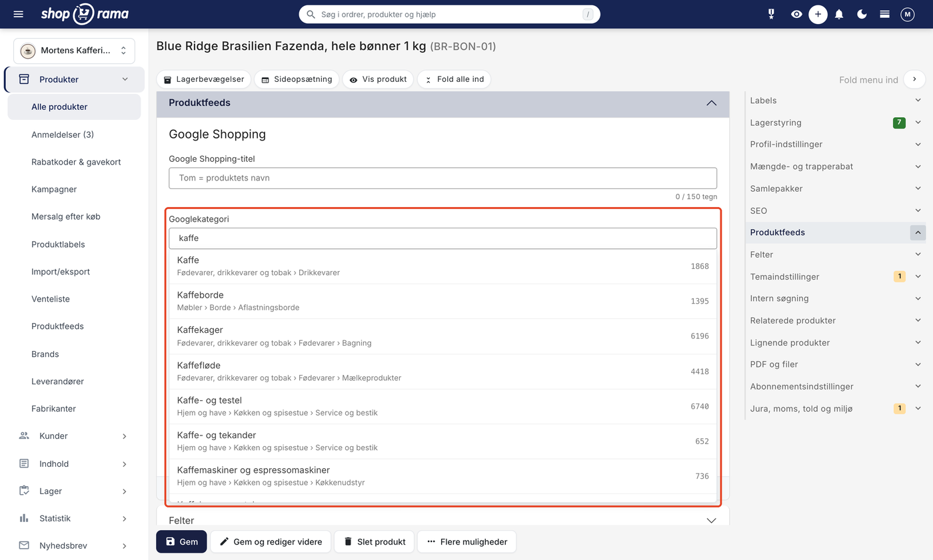Click the bar chart icon beside Statistik
Screen dimensions: 933x560
(24, 518)
